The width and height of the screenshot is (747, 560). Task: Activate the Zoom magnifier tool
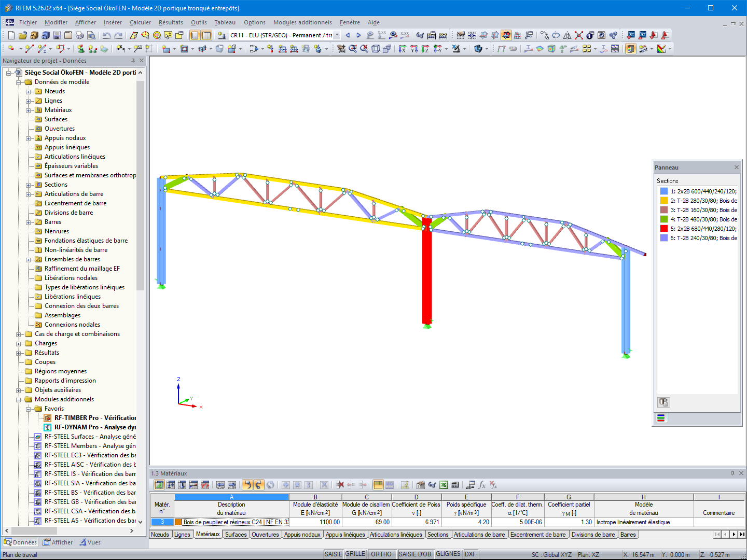[353, 49]
